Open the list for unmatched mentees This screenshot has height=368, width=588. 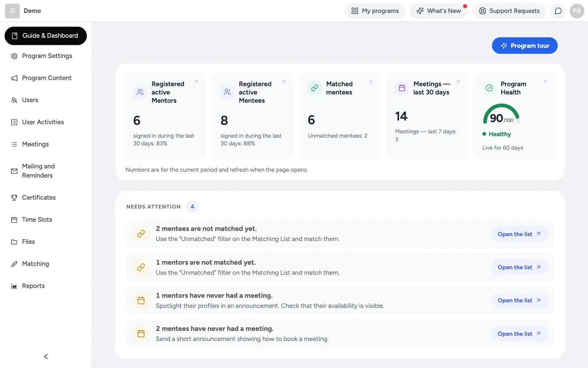519,234
